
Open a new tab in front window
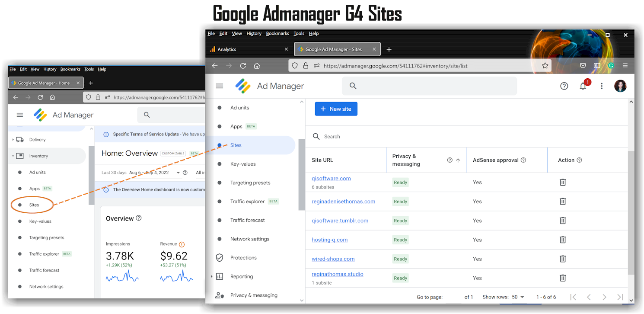389,49
